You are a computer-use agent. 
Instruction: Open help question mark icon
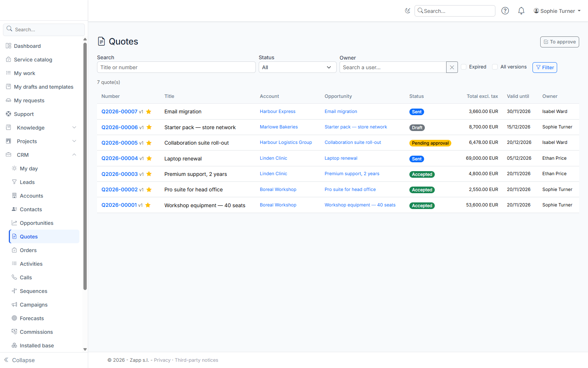pos(505,11)
